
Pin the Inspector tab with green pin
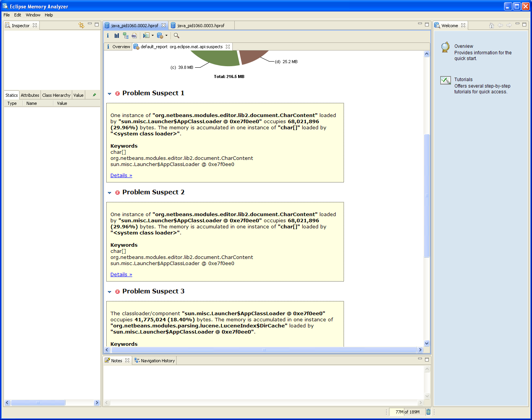point(94,95)
